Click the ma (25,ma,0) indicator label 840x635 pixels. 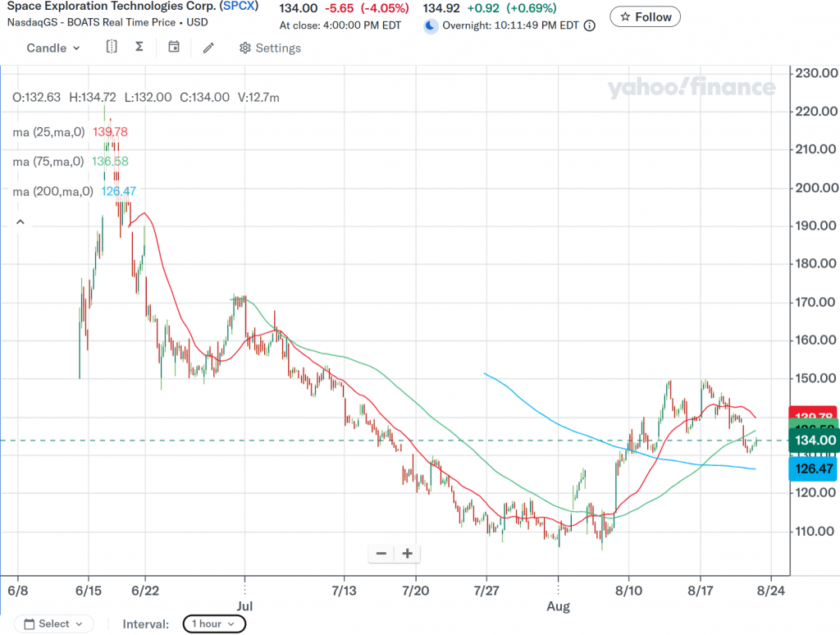coord(48,132)
